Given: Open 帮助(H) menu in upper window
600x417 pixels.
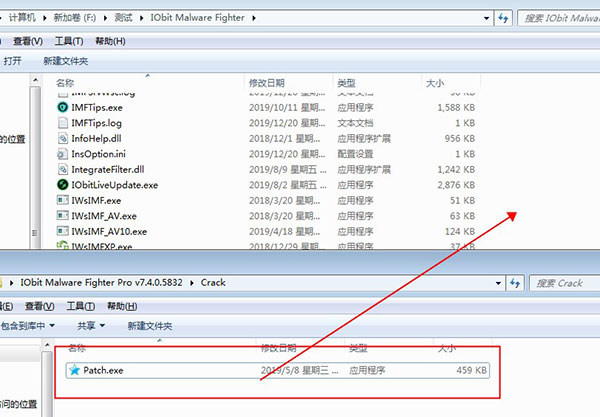Looking at the screenshot, I should pyautogui.click(x=110, y=41).
